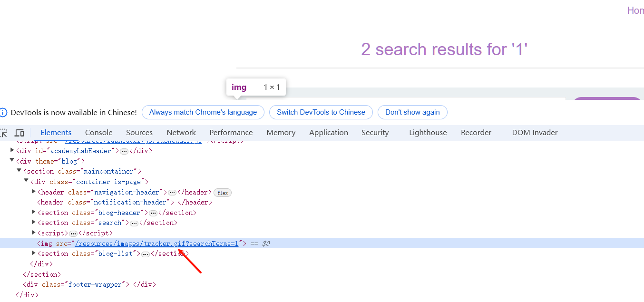
Task: Open the DOM Invader tab
Action: (535, 133)
